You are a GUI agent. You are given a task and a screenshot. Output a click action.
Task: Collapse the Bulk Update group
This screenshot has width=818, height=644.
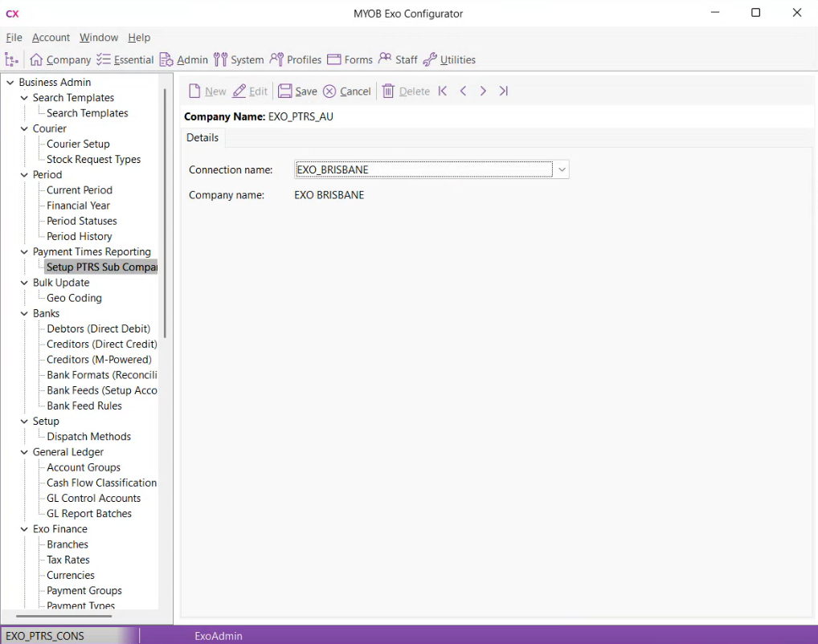[x=24, y=283]
